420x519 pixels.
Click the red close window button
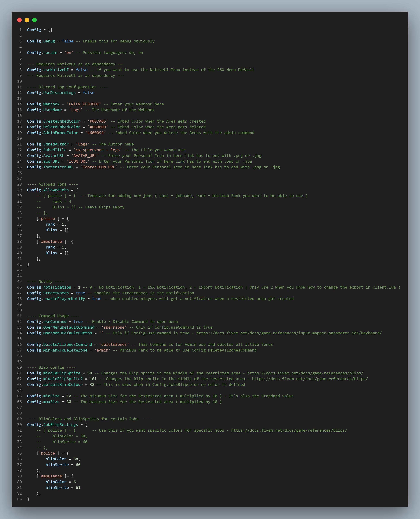point(20,20)
